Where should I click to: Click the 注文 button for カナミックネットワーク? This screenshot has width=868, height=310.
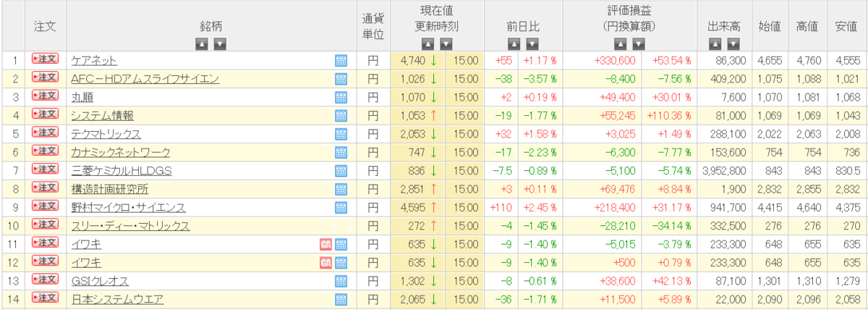(x=45, y=151)
